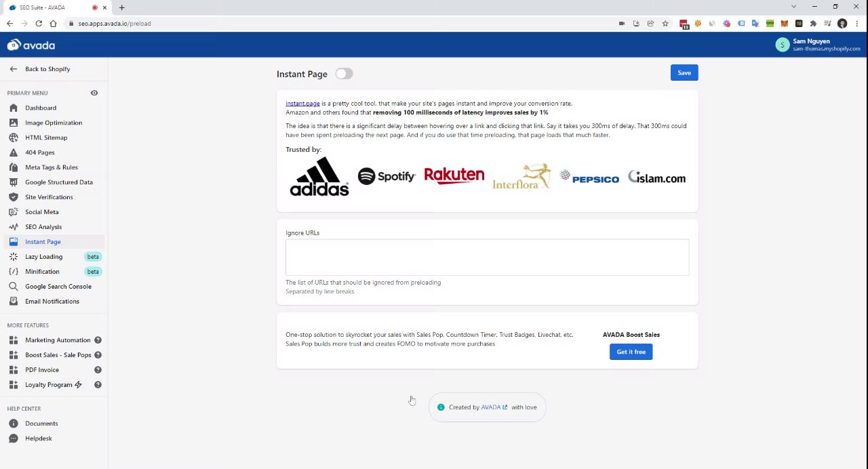Viewport: 868px width, 469px height.
Task: Click the back arrow beside Back to Shopify
Action: pos(14,69)
